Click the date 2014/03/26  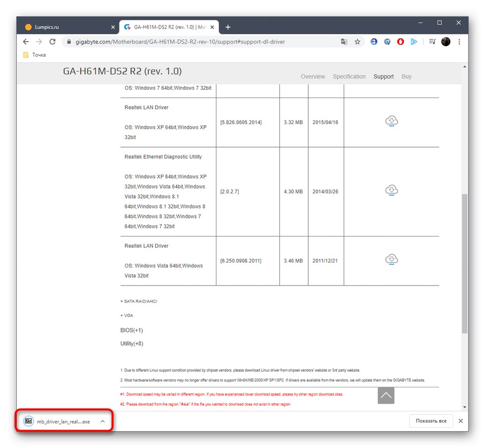(x=325, y=192)
